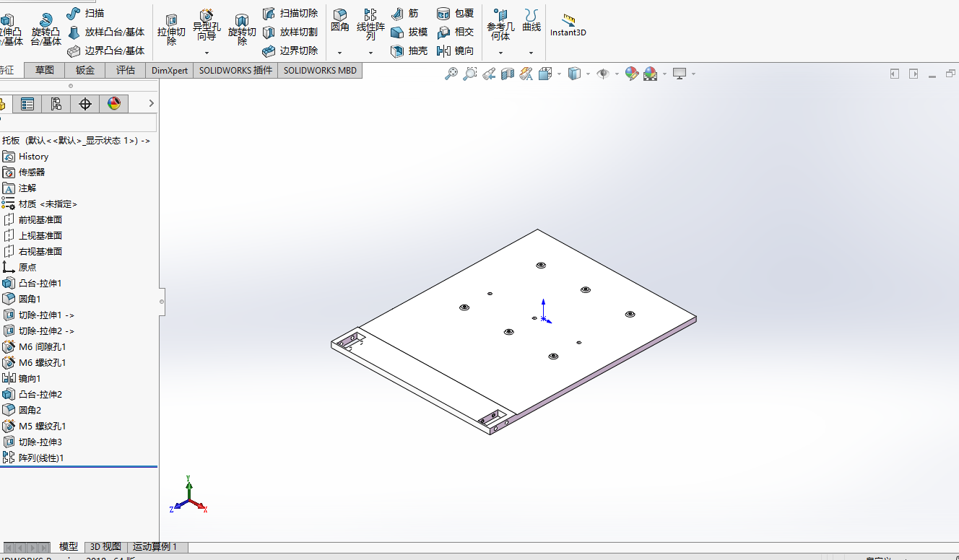The image size is (959, 560).
Task: Select the 扫描切除 swept cut tool
Action: click(x=290, y=13)
